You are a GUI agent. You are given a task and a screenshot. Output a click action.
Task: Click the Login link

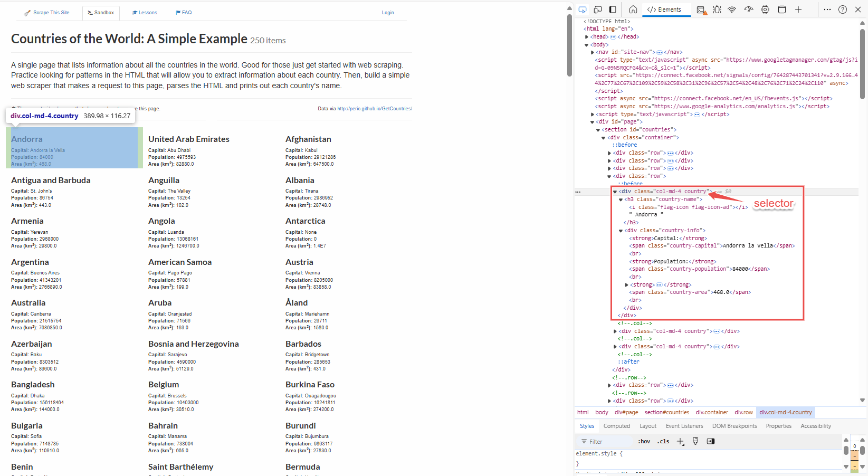388,12
